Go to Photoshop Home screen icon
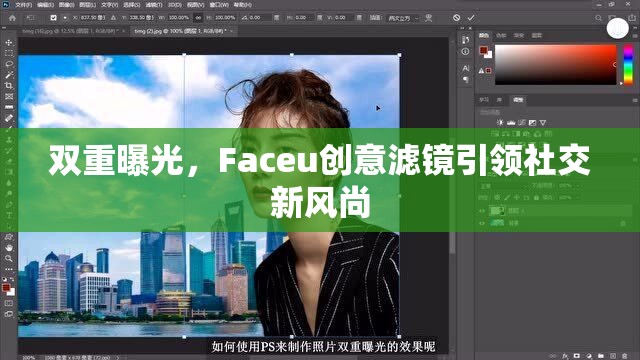The image size is (640, 360). (12, 18)
